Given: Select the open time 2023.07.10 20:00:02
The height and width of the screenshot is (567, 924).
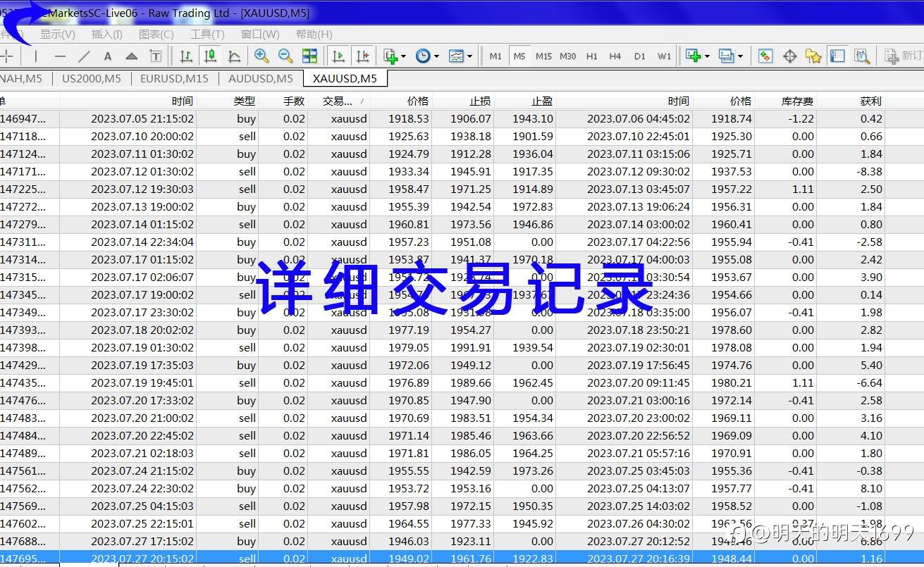Looking at the screenshot, I should [142, 137].
